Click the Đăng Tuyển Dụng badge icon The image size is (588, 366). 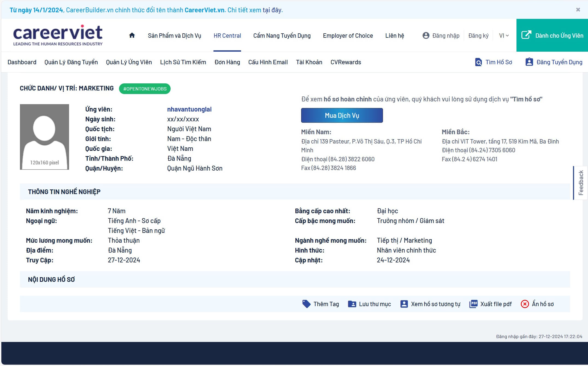tap(529, 62)
